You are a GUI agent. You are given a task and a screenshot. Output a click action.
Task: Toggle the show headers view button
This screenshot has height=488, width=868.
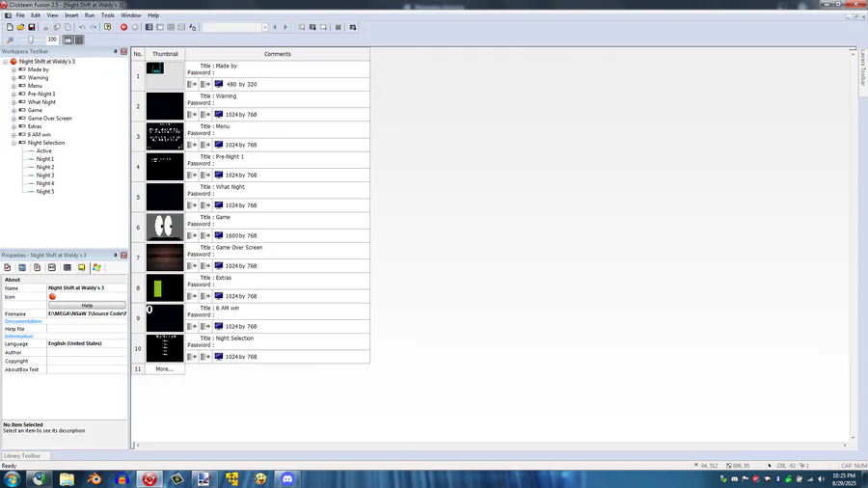[68, 40]
